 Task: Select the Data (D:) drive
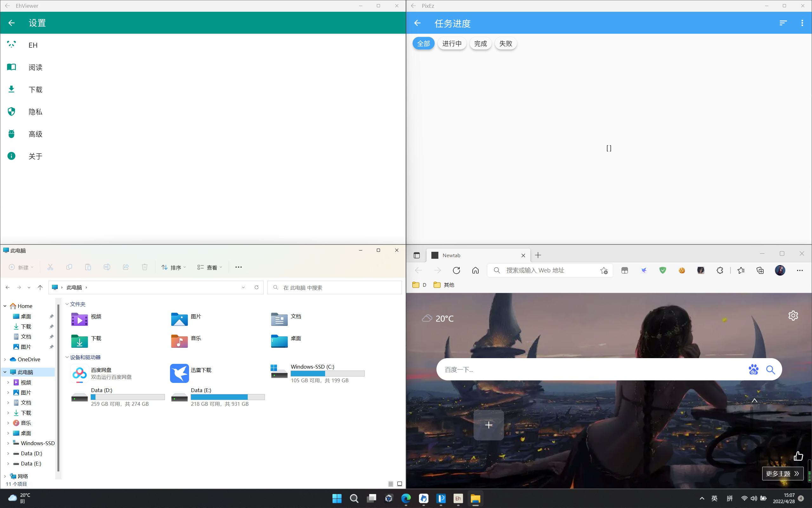(117, 397)
